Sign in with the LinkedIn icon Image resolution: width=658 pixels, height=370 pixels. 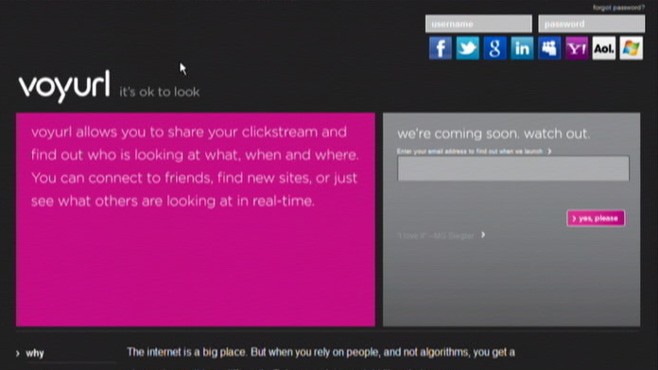coord(522,48)
